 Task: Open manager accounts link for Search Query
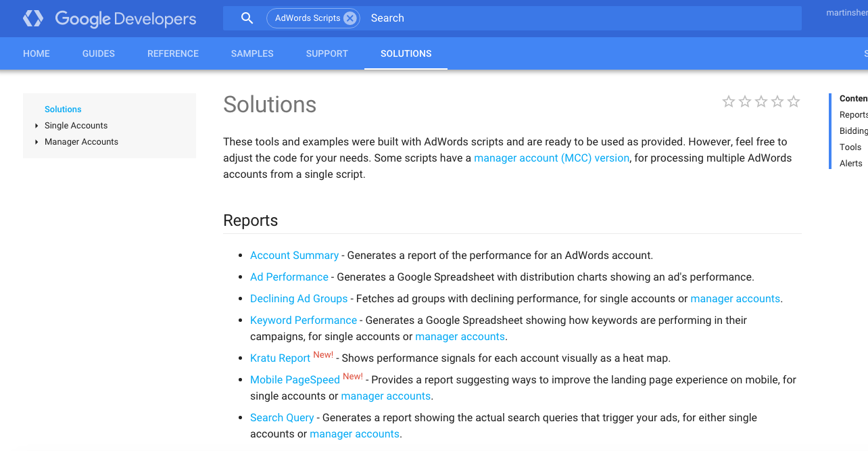(355, 433)
